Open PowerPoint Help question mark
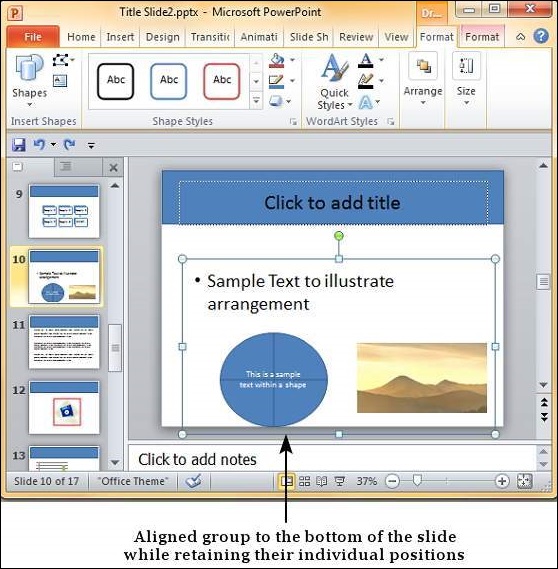Viewport: 558px width, 569px height. point(541,36)
